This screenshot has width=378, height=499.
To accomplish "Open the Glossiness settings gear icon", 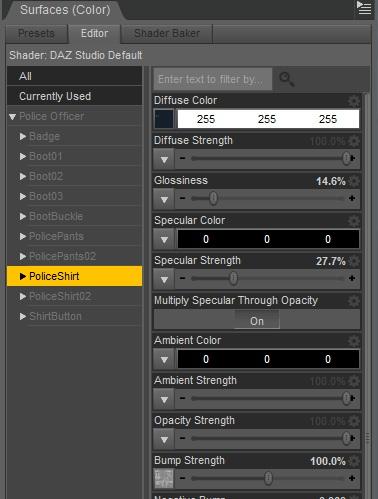I will click(354, 181).
